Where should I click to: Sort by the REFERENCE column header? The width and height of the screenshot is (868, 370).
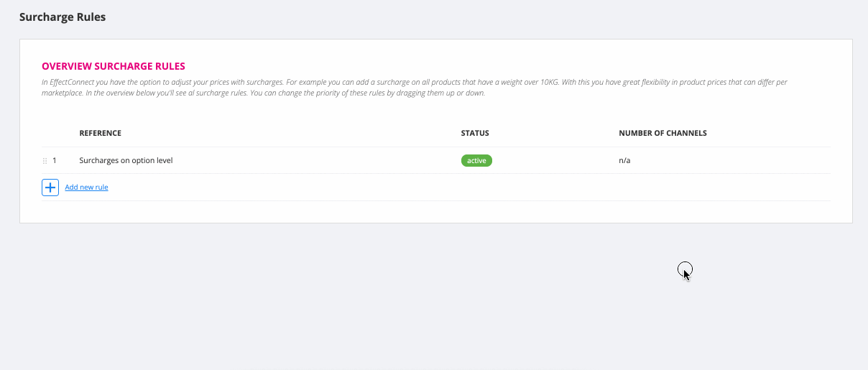(x=100, y=134)
